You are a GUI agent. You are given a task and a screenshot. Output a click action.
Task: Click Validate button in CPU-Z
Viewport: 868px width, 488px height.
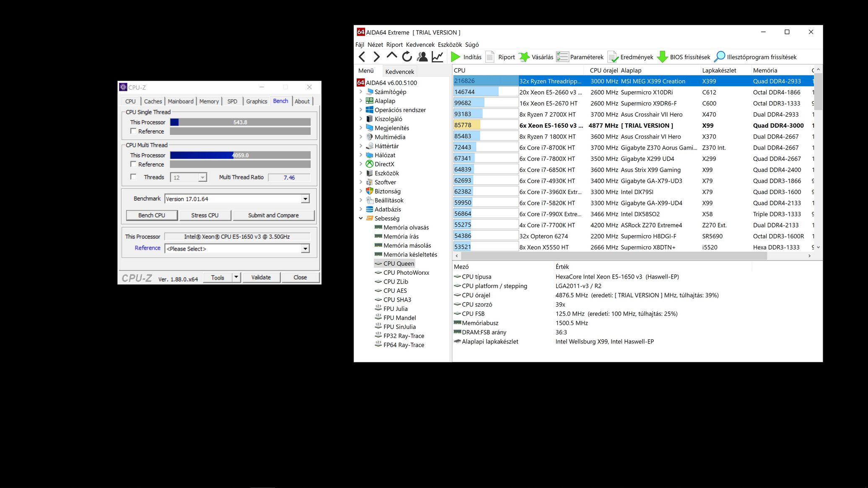(261, 277)
